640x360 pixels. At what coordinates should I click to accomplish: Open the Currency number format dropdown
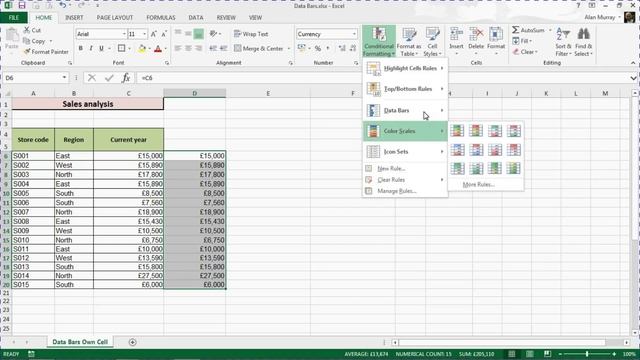tap(354, 34)
